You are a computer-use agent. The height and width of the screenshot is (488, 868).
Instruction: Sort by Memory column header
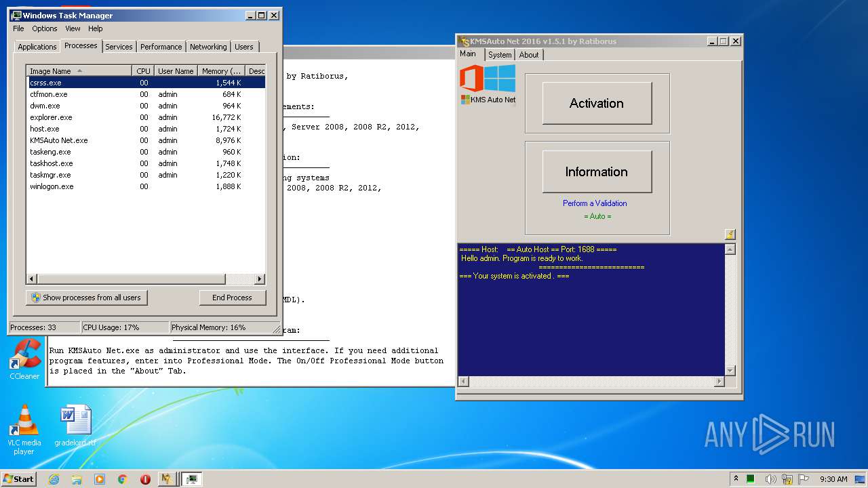pyautogui.click(x=222, y=71)
